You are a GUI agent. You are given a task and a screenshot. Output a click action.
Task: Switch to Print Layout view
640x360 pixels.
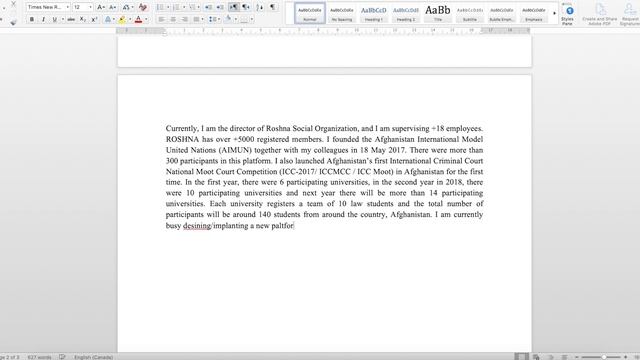pyautogui.click(x=521, y=357)
